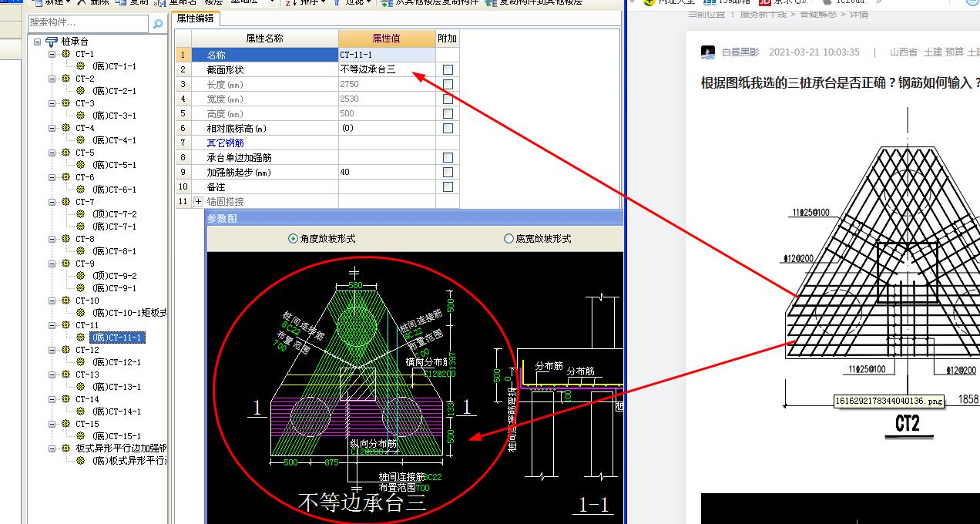Select (底)CT-5-1 in the tree
Image resolution: width=980 pixels, height=524 pixels.
(x=114, y=165)
